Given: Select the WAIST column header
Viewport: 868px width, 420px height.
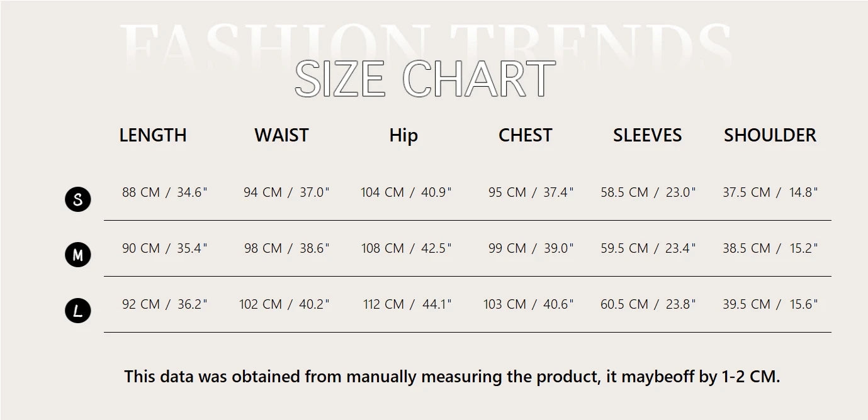Looking at the screenshot, I should tap(281, 135).
